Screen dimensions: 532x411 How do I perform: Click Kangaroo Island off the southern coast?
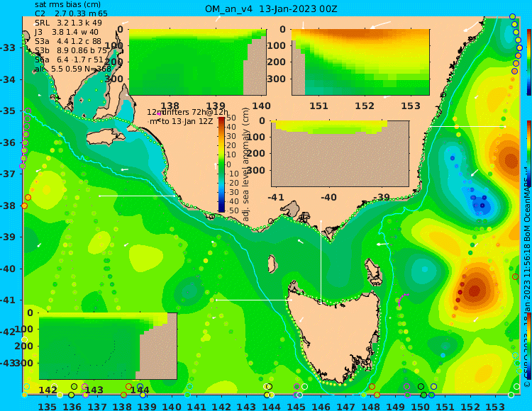coord(106,138)
